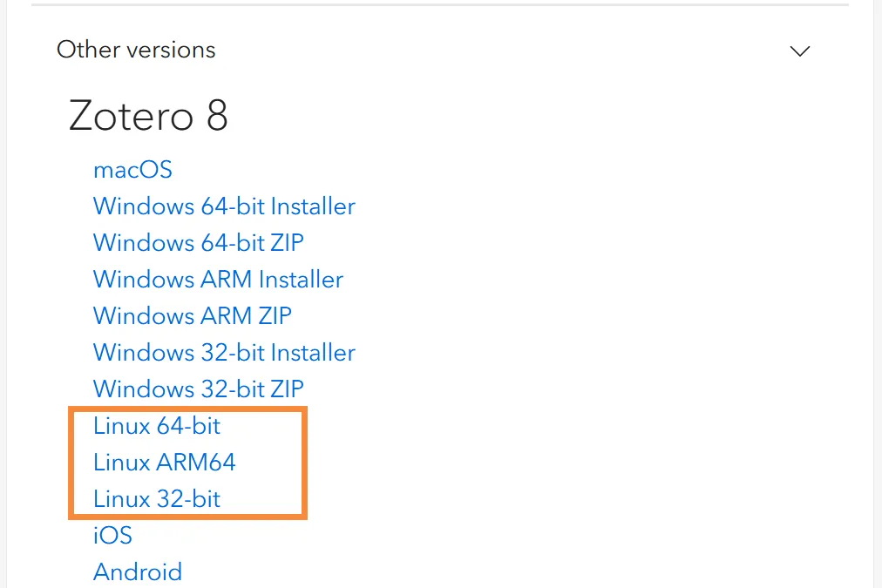Choose the Windows 32-bit Installer link
882x588 pixels.
tap(224, 353)
